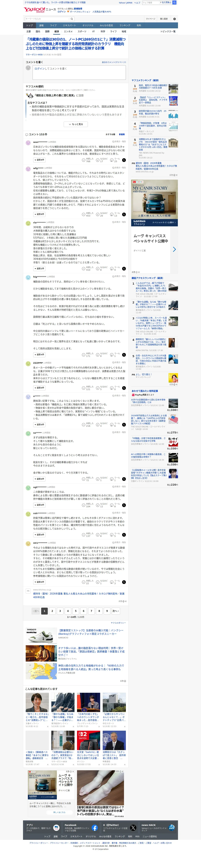Expand replies under sa's comment
This screenshot has height=868, width=201.
click(39, 479)
